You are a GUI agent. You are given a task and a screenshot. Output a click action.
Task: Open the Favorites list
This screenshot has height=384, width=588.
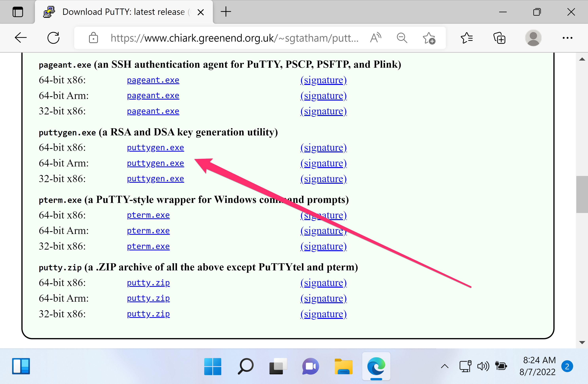(467, 38)
